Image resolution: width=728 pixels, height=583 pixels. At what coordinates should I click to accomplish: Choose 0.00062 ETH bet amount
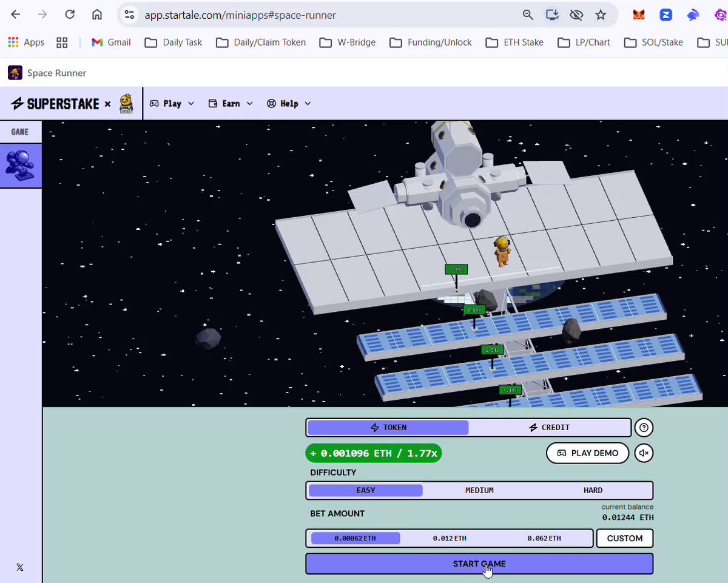pyautogui.click(x=356, y=538)
